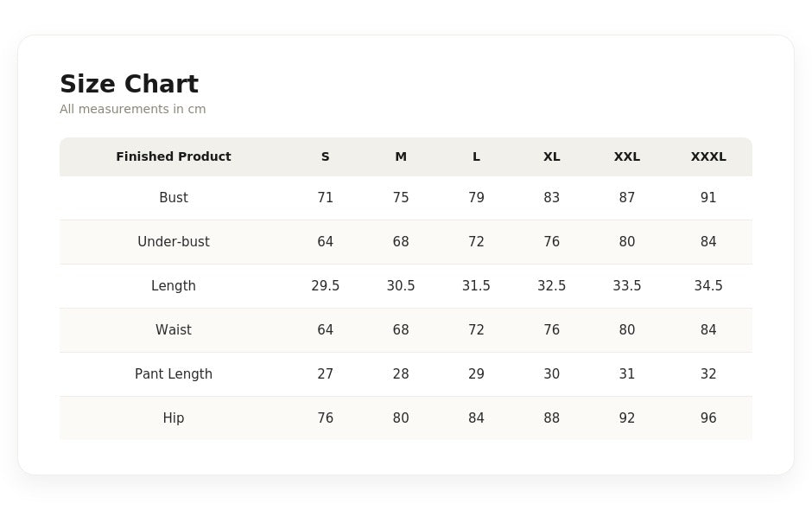Click the Bust row label

(x=174, y=197)
